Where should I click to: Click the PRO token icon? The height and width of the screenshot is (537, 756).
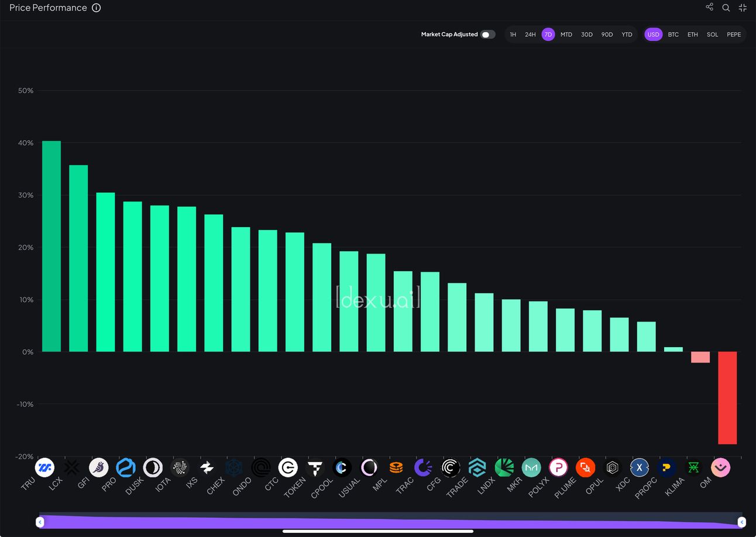click(x=126, y=467)
